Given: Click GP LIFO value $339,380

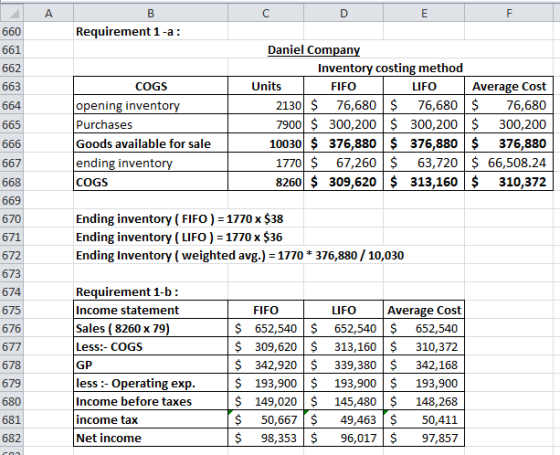Looking at the screenshot, I should (x=344, y=365).
